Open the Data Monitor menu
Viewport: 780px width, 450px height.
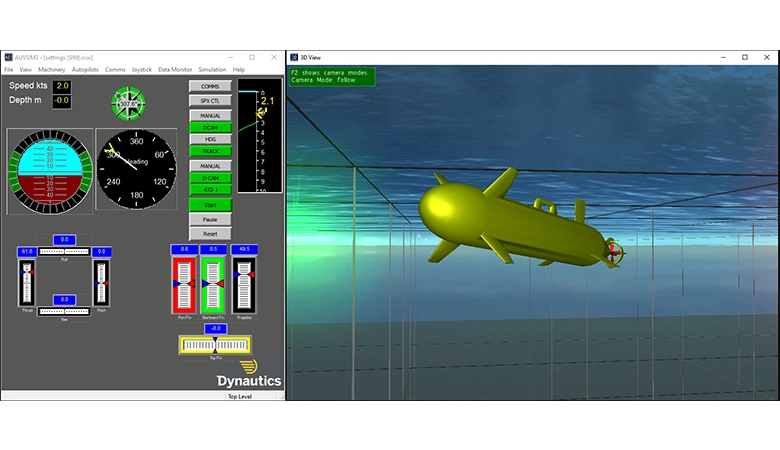(175, 70)
